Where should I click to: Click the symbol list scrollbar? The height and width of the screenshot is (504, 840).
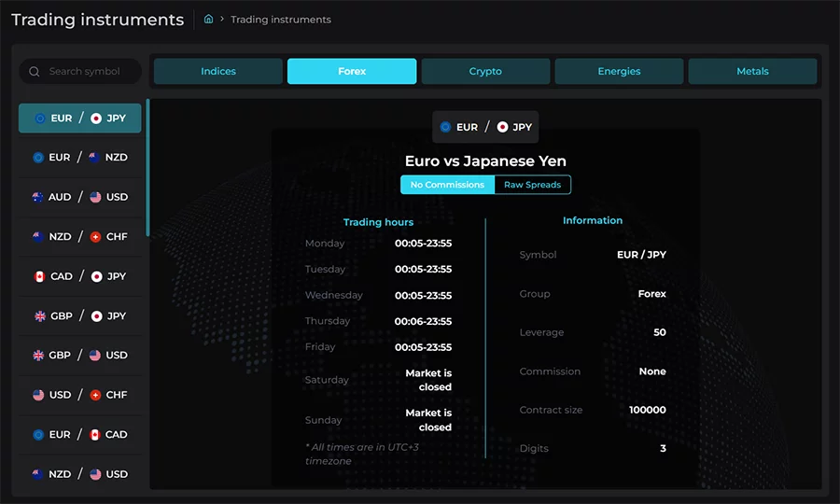[x=147, y=167]
